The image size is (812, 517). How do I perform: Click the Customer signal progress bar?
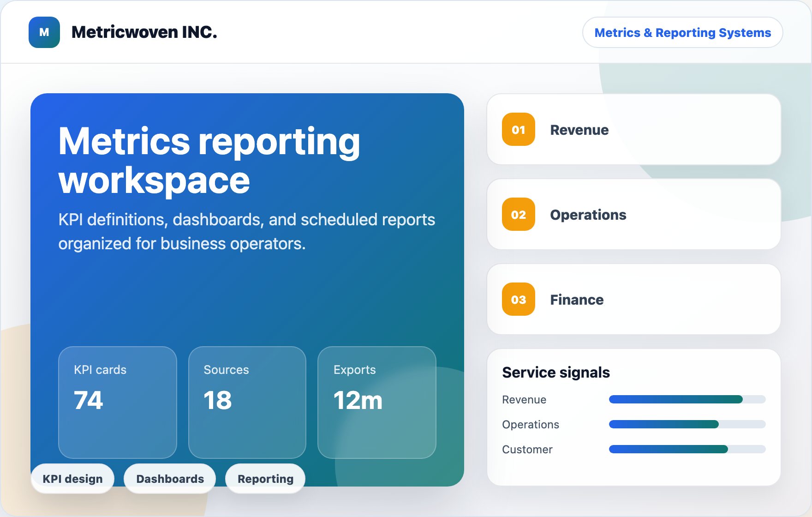pos(687,449)
